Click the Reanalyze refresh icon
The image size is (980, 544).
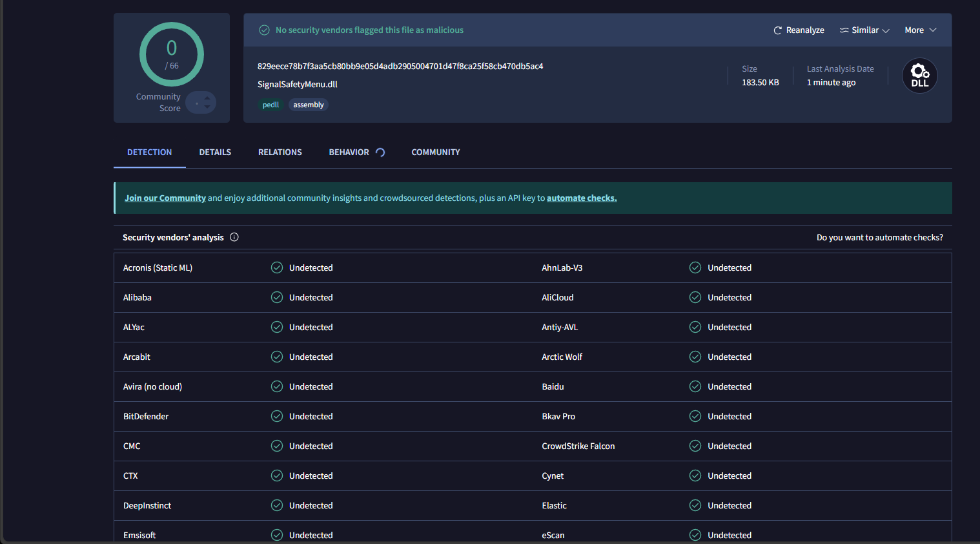tap(777, 30)
